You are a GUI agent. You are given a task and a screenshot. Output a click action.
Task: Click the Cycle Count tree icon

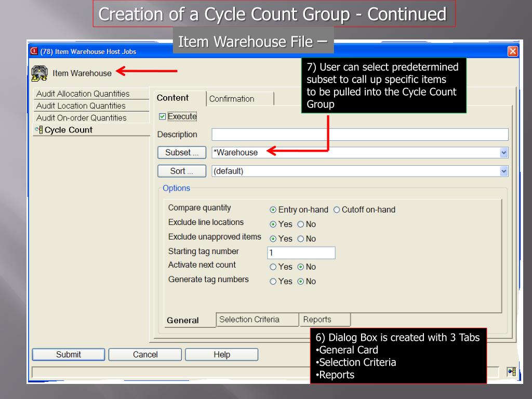[39, 130]
